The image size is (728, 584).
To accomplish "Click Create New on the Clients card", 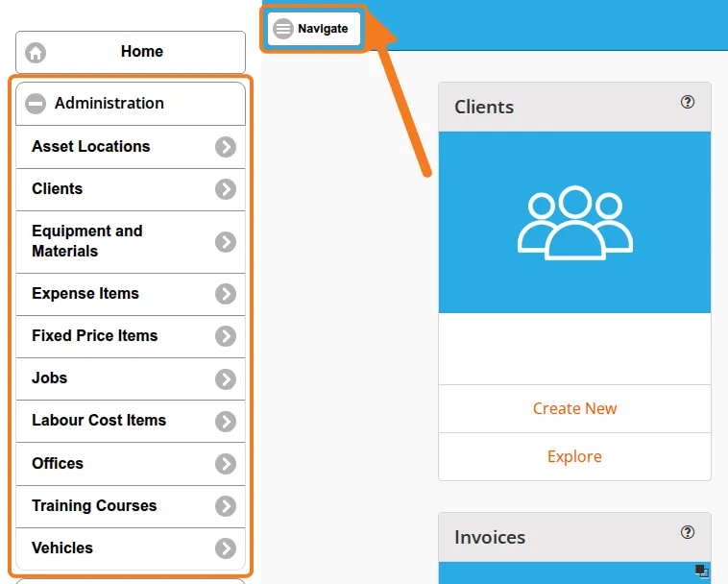I will click(574, 408).
